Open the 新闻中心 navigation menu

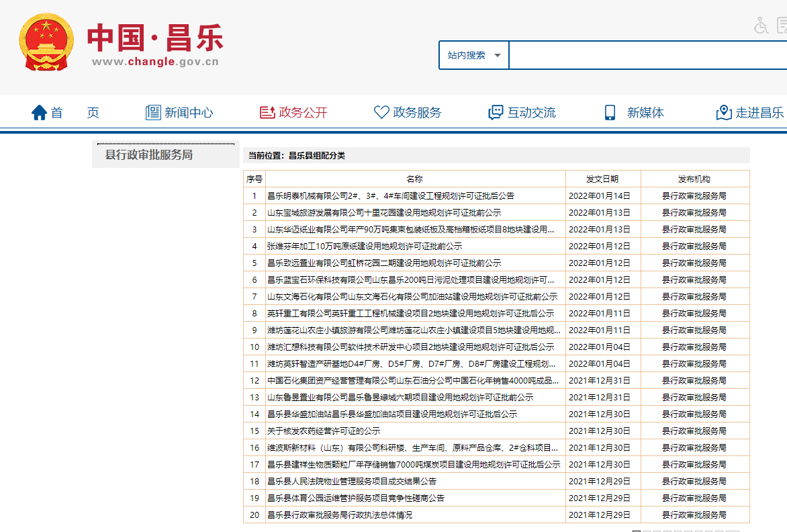[x=189, y=113]
